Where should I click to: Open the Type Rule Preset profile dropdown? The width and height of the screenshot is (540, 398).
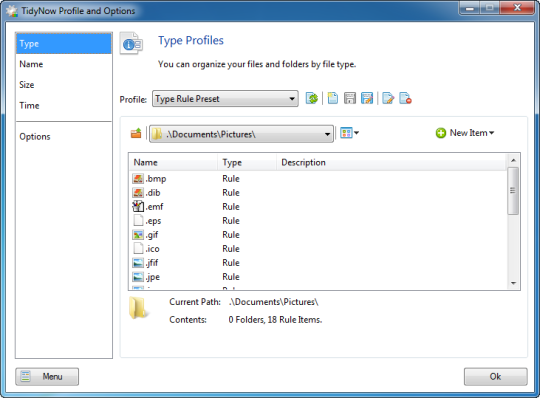(x=225, y=99)
